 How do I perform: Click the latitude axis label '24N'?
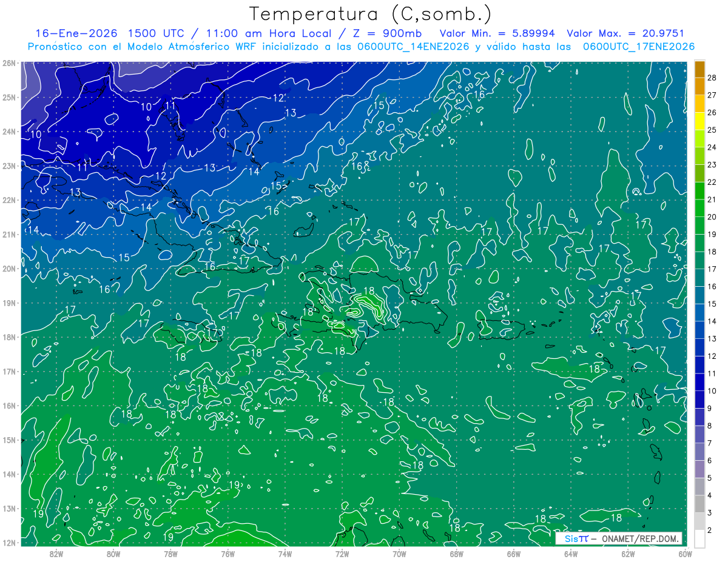(8, 132)
